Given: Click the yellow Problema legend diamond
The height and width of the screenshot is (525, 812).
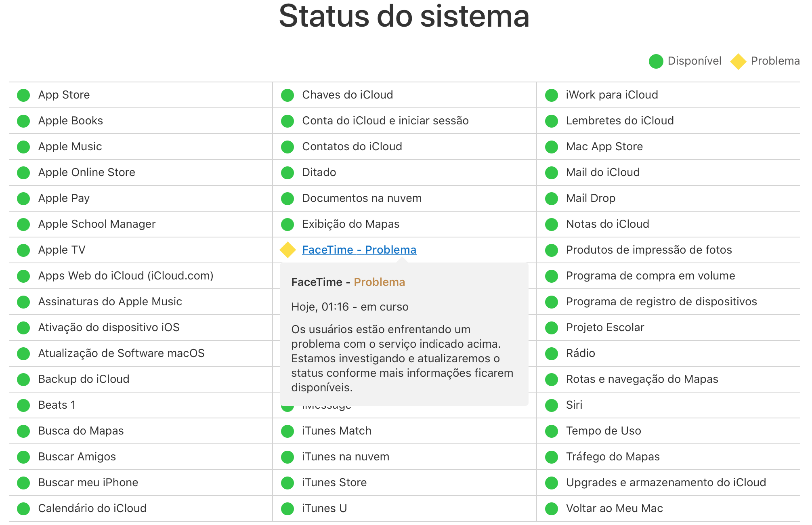Looking at the screenshot, I should coord(738,61).
